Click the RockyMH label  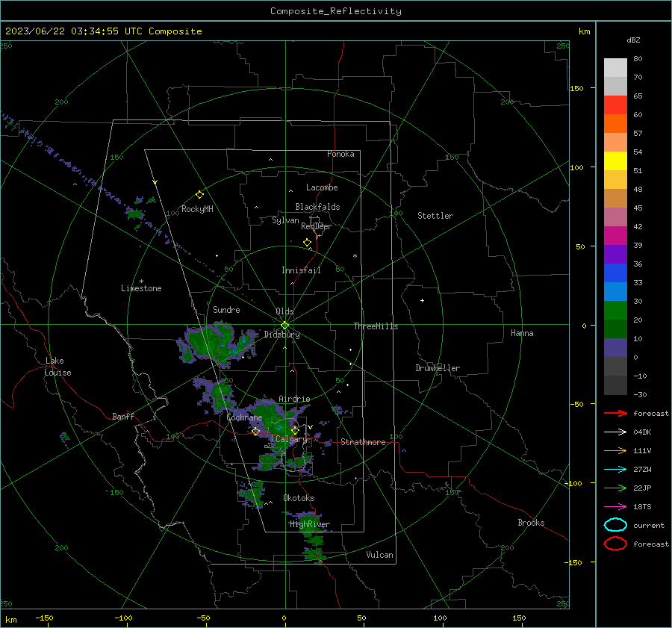tap(197, 209)
